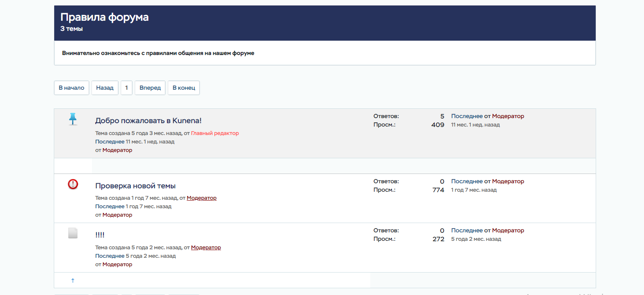Select page 1 in the pagination
This screenshot has width=644, height=295.
[x=126, y=88]
